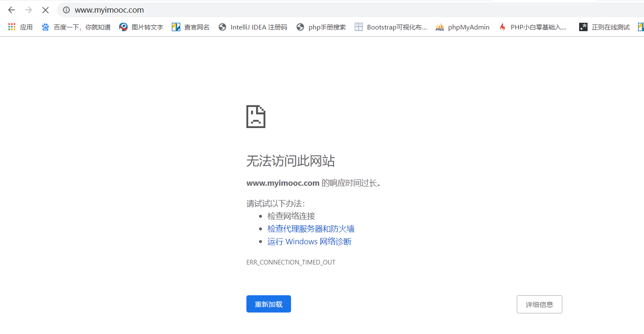Click the sad page error icon
The height and width of the screenshot is (334, 644).
pos(256,117)
